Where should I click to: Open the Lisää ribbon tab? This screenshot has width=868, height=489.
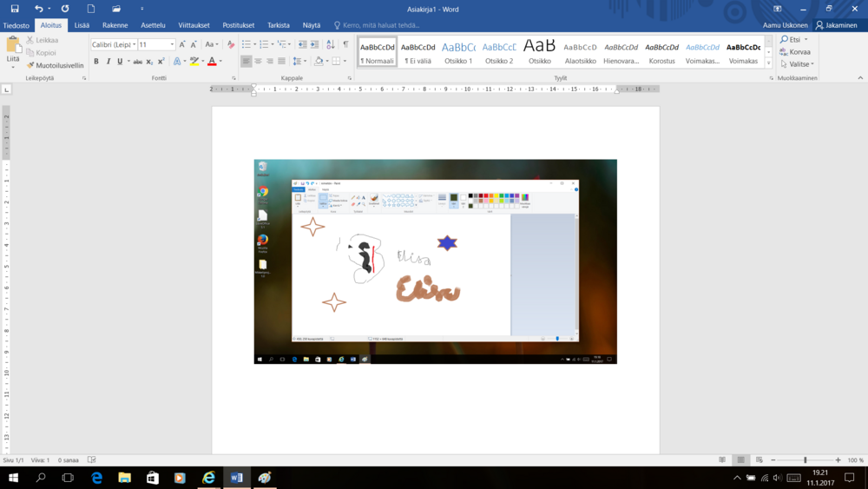point(82,25)
